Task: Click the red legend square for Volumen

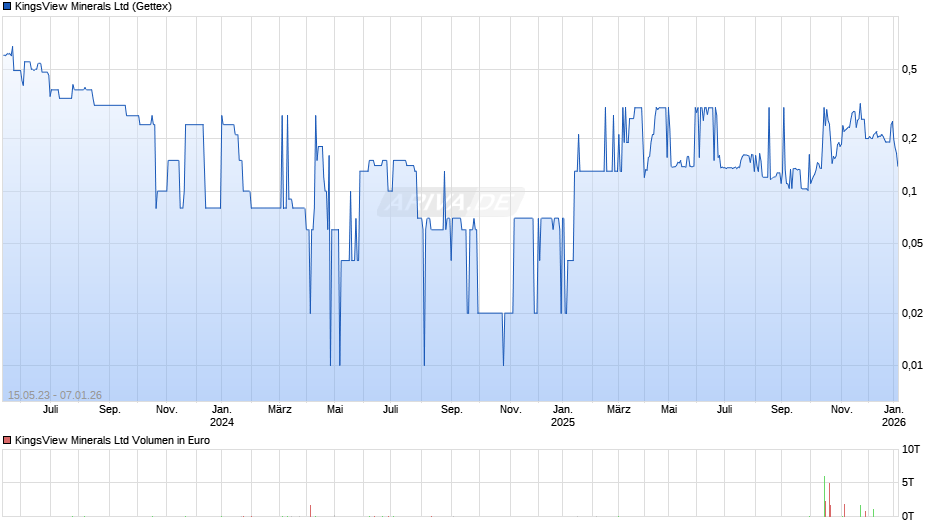Action: tap(7, 440)
